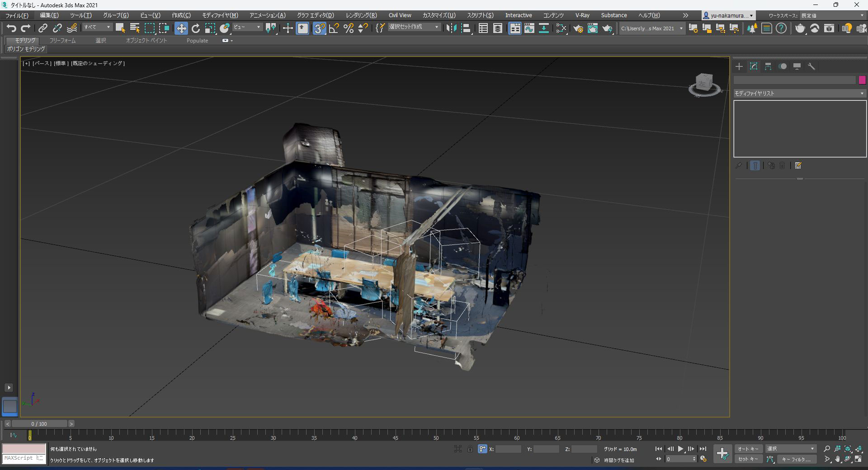Open Render Setup teapot icon
Image resolution: width=868 pixels, height=470 pixels.
(x=578, y=28)
